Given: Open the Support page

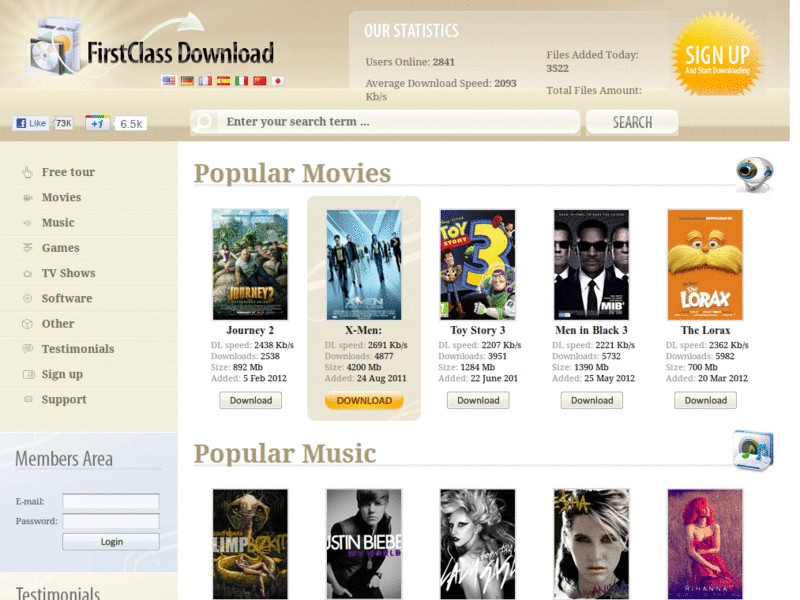Looking at the screenshot, I should click(64, 399).
